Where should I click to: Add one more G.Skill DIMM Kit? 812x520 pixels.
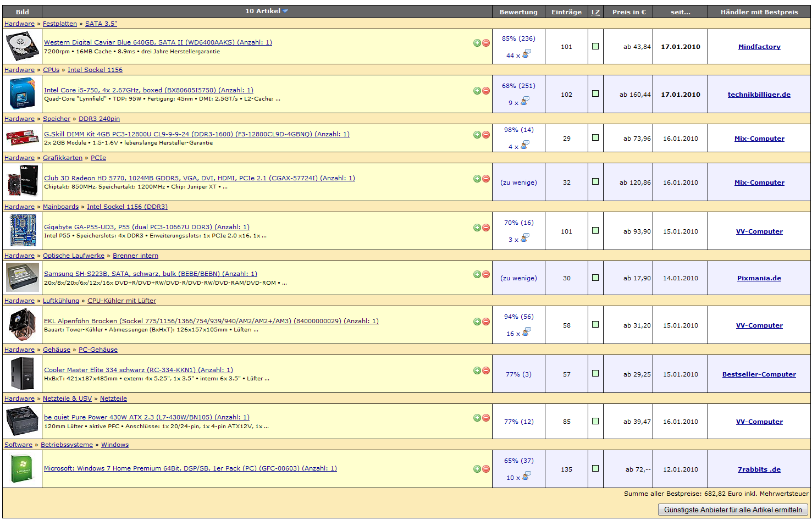(477, 135)
